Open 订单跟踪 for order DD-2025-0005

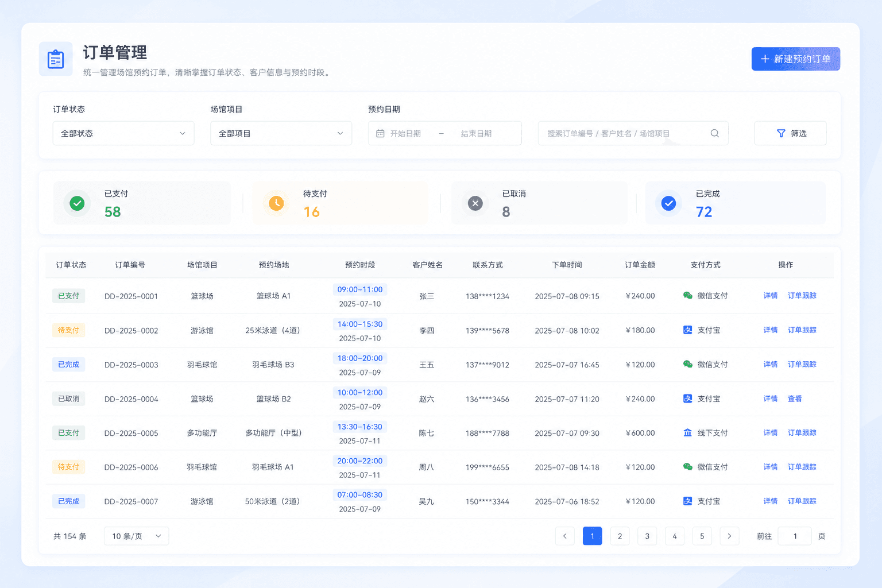pos(802,433)
